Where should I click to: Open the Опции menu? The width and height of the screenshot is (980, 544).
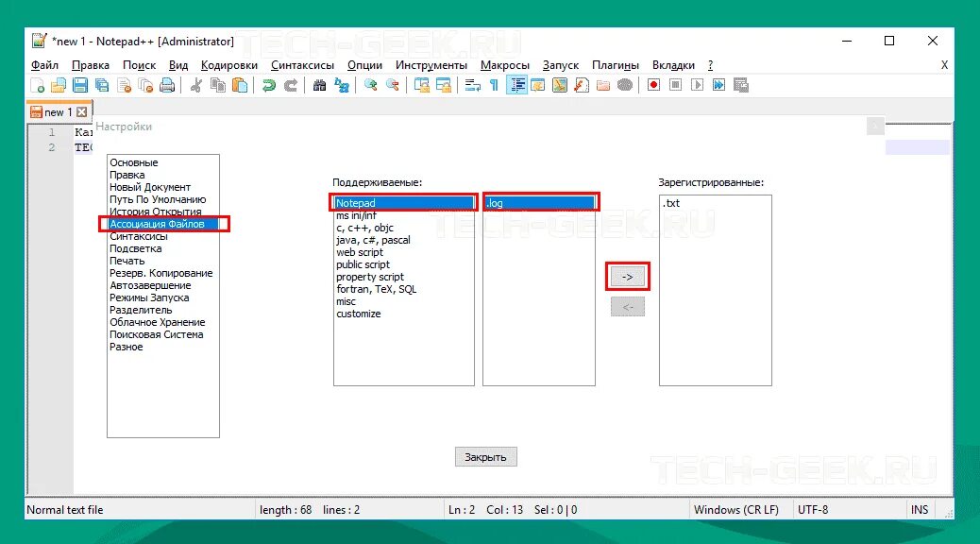[365, 65]
